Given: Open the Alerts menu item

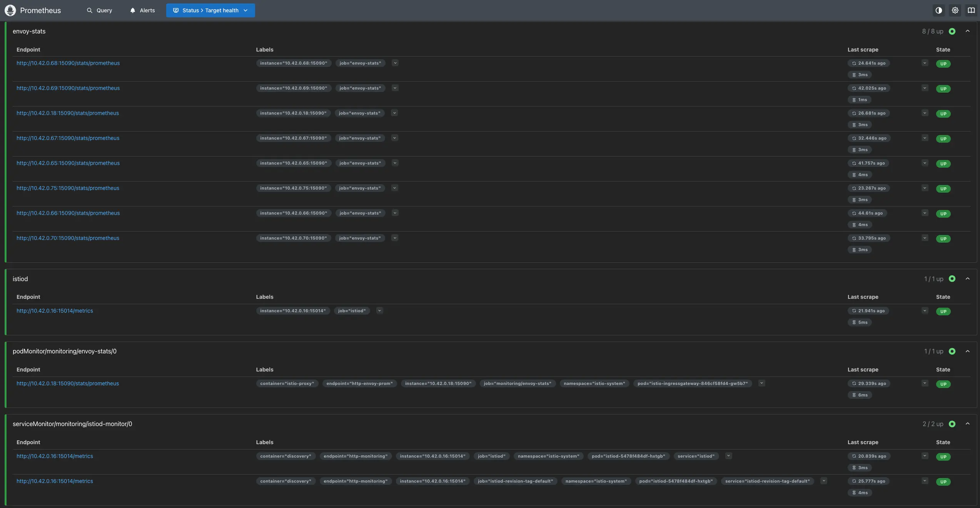Looking at the screenshot, I should tap(142, 10).
